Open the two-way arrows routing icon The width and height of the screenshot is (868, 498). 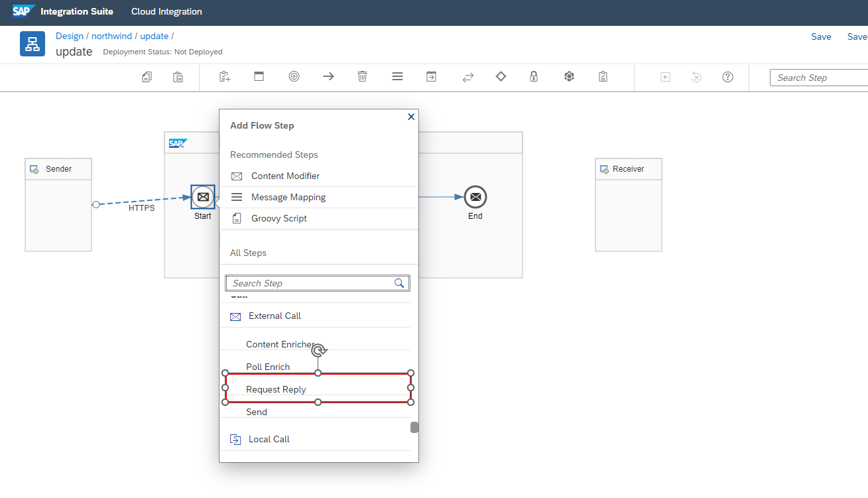coord(468,77)
